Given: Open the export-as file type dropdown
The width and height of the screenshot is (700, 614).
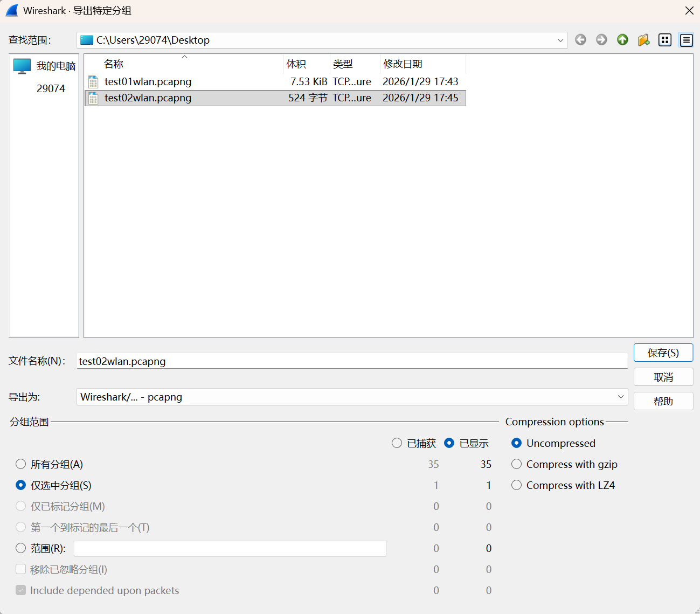Looking at the screenshot, I should (621, 397).
